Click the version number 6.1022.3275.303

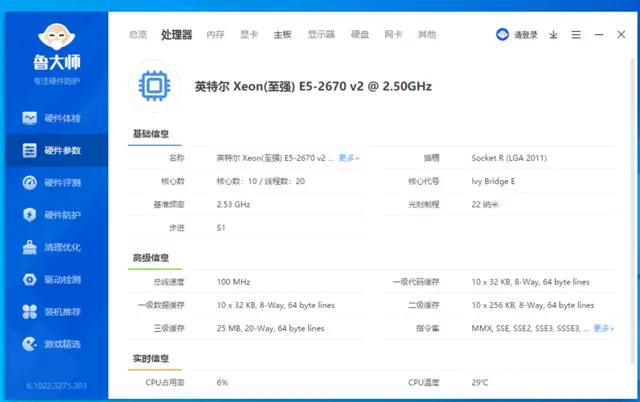57,386
